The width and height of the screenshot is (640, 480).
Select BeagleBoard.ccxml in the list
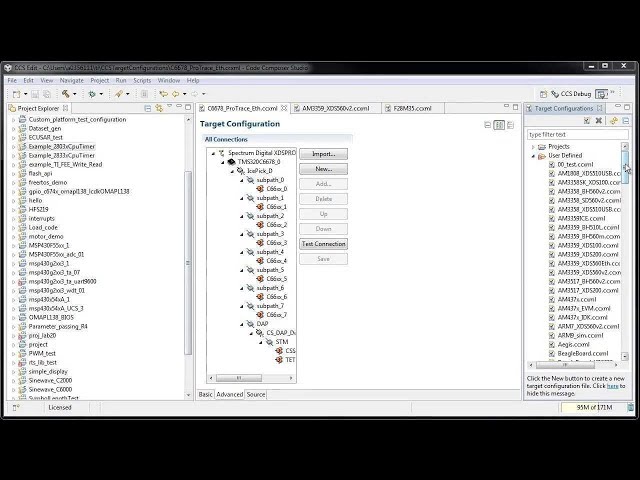[582, 353]
